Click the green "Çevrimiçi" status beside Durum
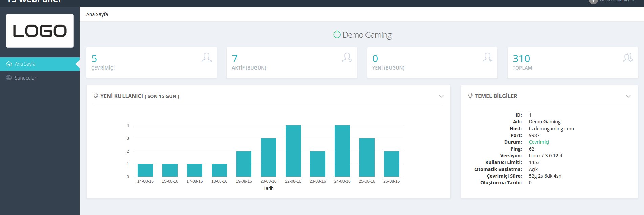 (539, 142)
